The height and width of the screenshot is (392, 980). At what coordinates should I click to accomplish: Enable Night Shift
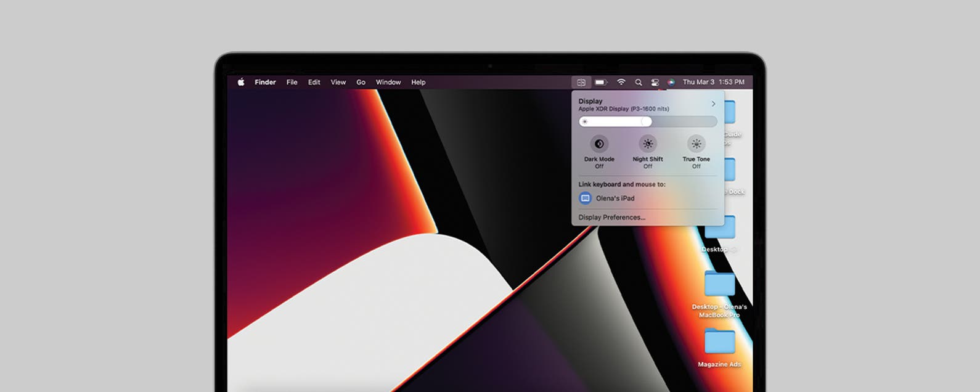click(648, 144)
